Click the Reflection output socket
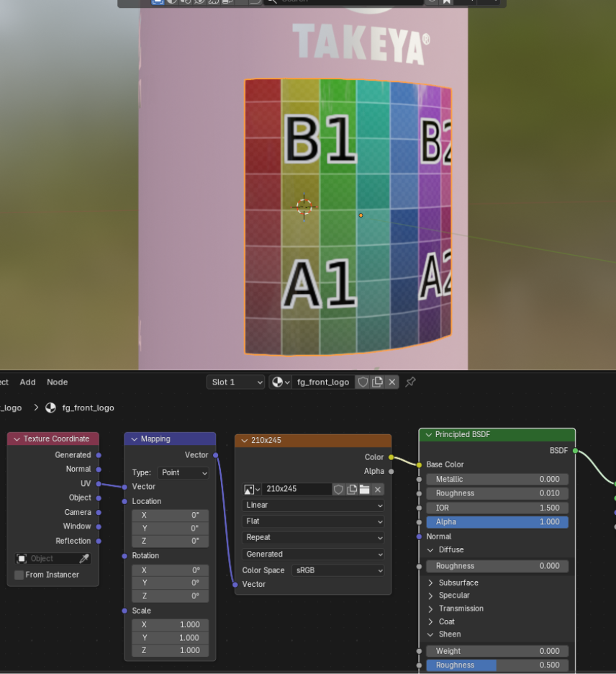The height and width of the screenshot is (674, 616). click(99, 541)
